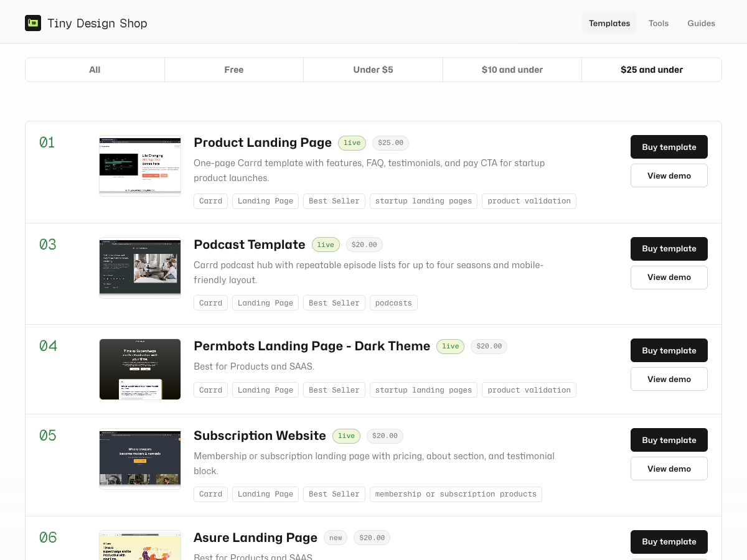Open the Templates nav item

pos(609,23)
